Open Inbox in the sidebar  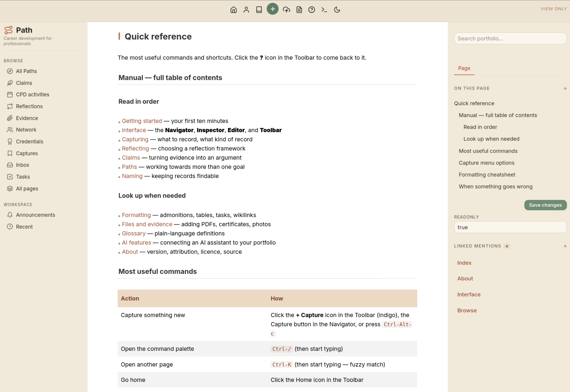point(22,165)
